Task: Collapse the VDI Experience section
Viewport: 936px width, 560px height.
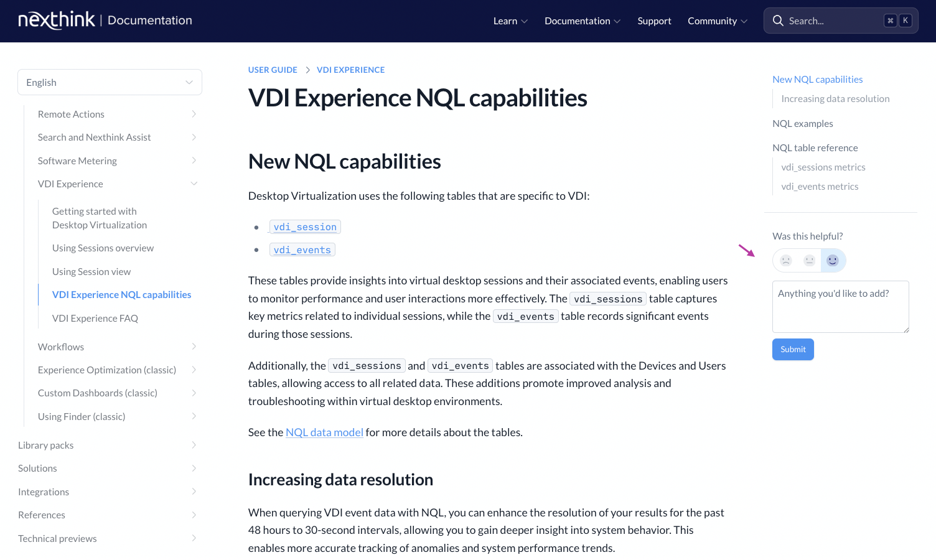Action: tap(194, 184)
